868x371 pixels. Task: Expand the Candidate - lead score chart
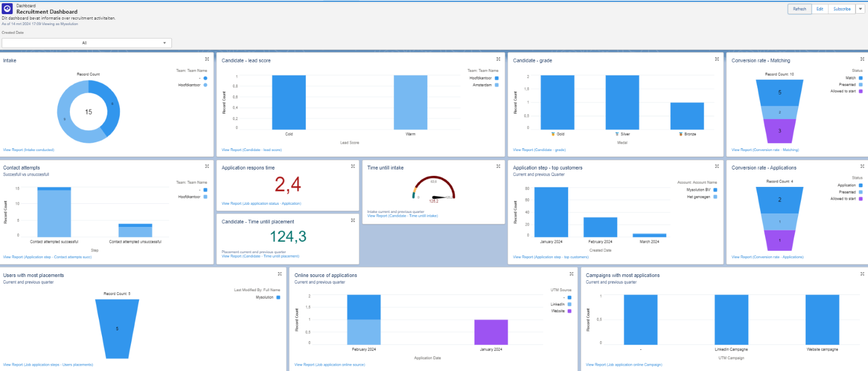[498, 59]
